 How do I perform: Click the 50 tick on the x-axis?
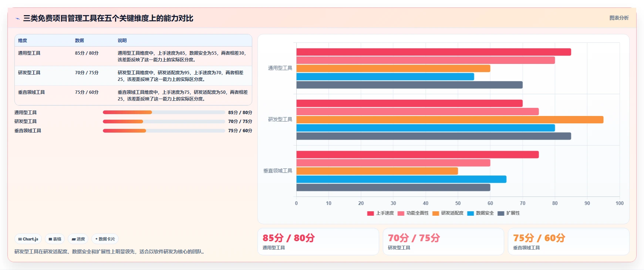458,203
